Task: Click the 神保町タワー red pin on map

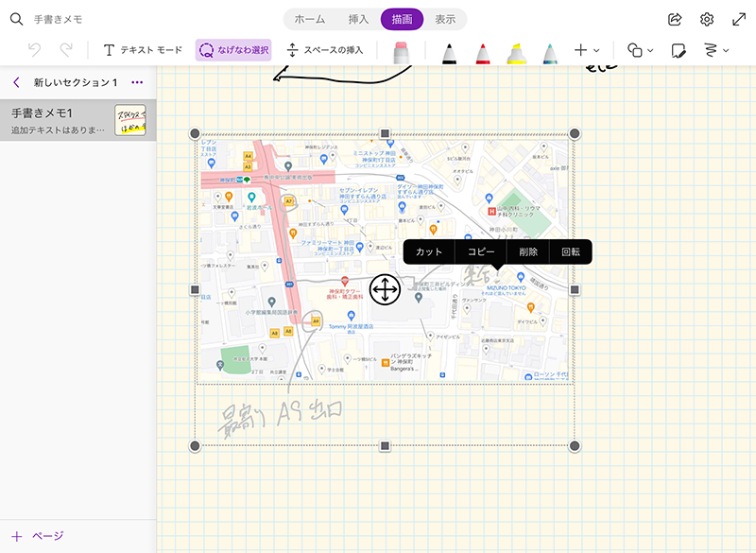Action: pos(344,281)
